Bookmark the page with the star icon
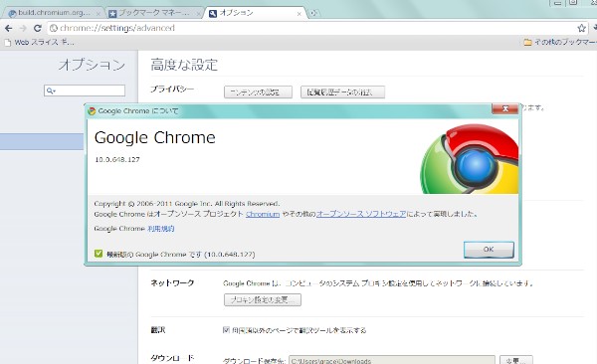Image resolution: width=597 pixels, height=364 pixels. pyautogui.click(x=581, y=28)
